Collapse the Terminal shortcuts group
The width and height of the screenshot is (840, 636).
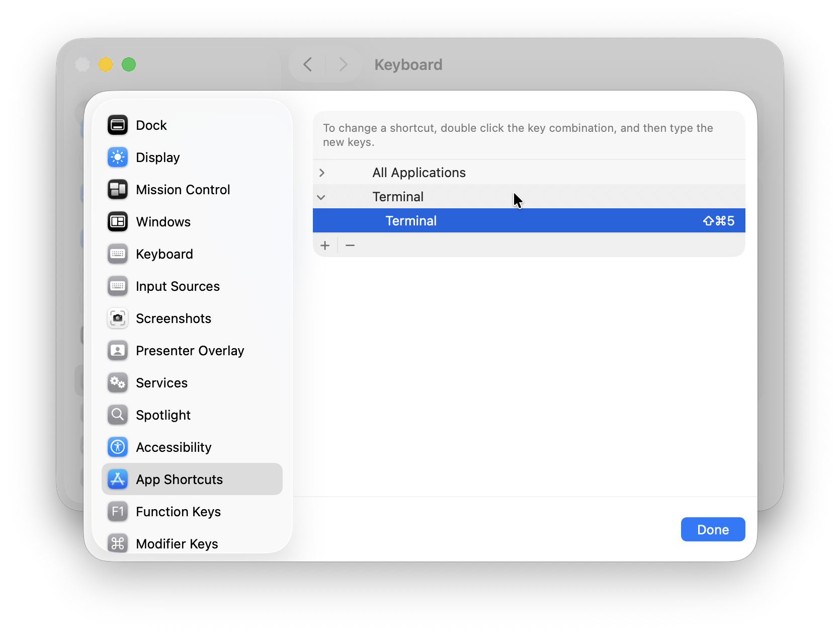point(322,197)
